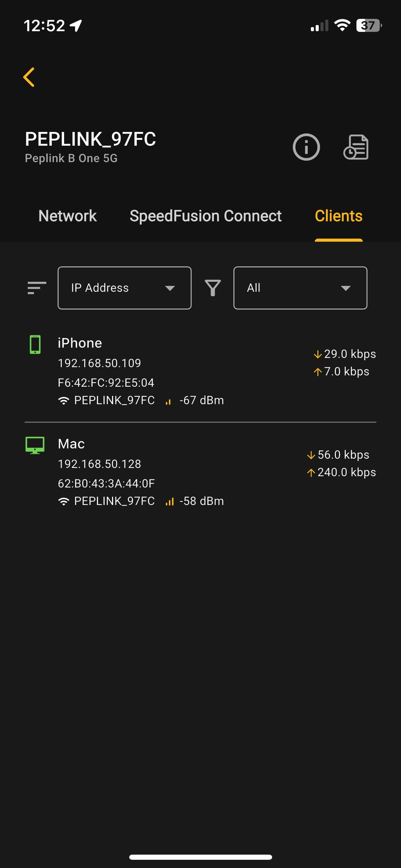The image size is (401, 868).
Task: Tap the Mac IP address 192.168.50.128
Action: 99,464
